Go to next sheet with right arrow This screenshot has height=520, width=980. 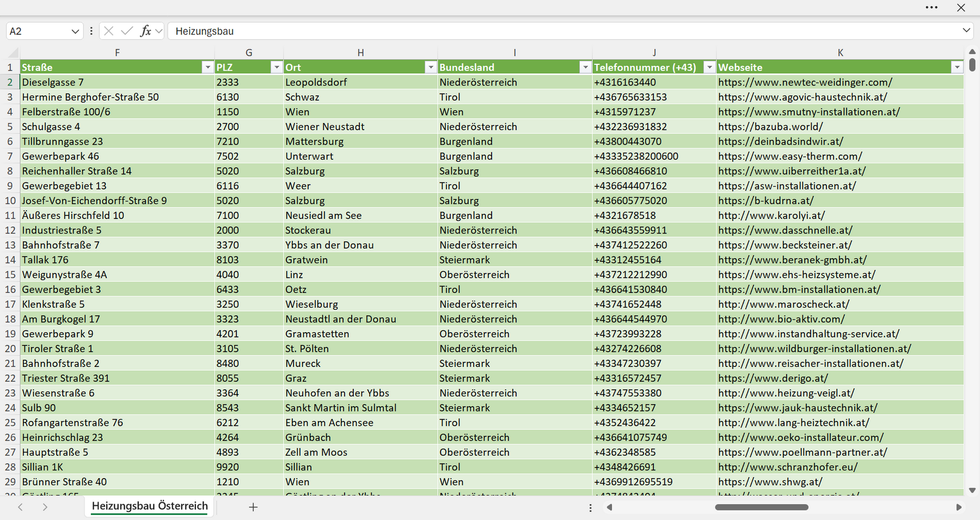pos(45,507)
